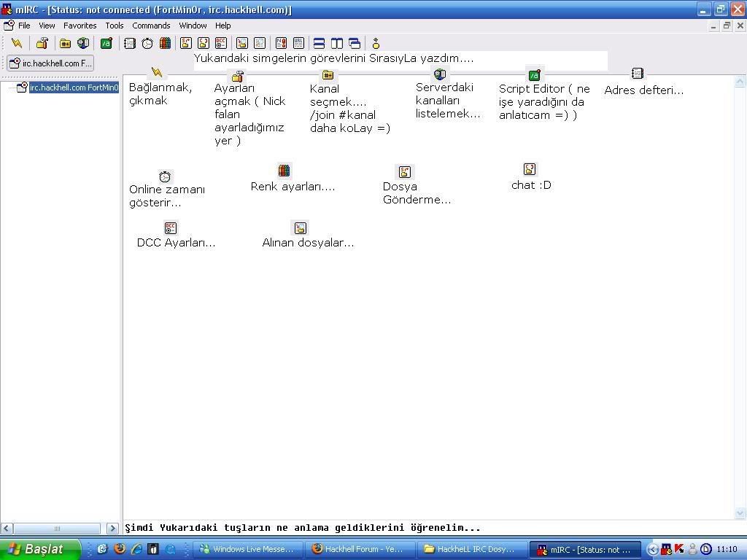The image size is (747, 560).
Task: Open the File menu
Action: click(24, 26)
